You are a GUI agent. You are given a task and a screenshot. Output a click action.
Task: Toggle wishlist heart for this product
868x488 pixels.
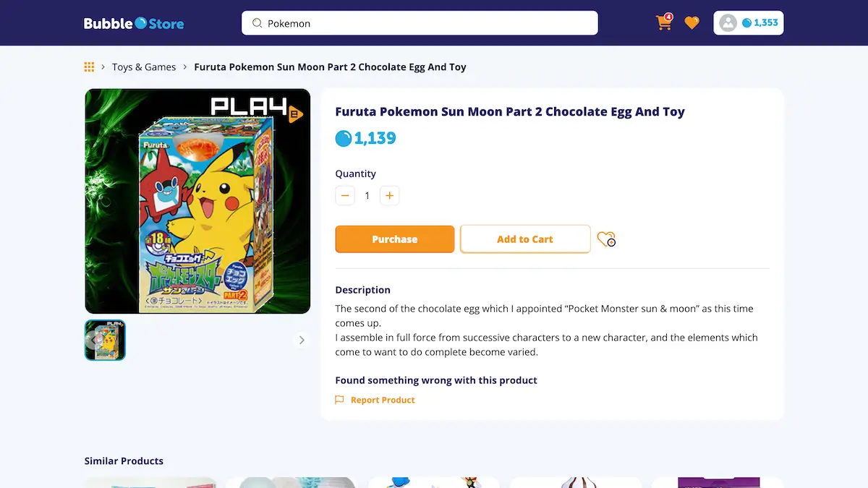[606, 239]
